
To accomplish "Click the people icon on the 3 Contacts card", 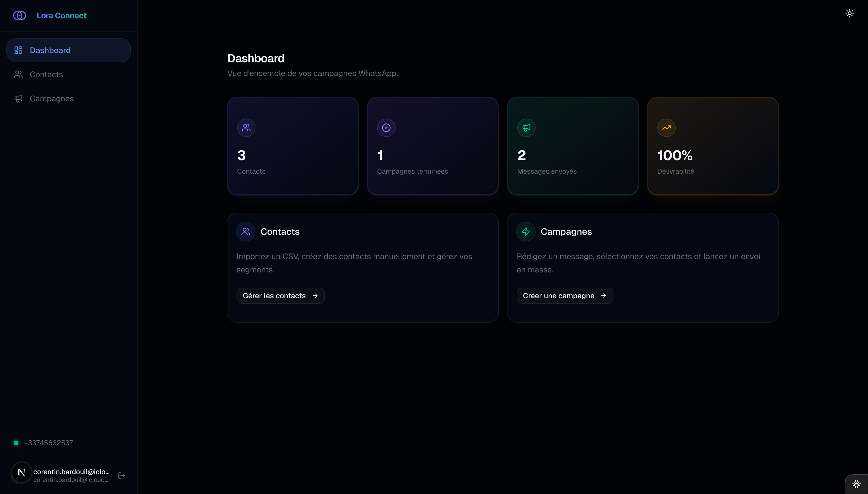I will pyautogui.click(x=246, y=127).
